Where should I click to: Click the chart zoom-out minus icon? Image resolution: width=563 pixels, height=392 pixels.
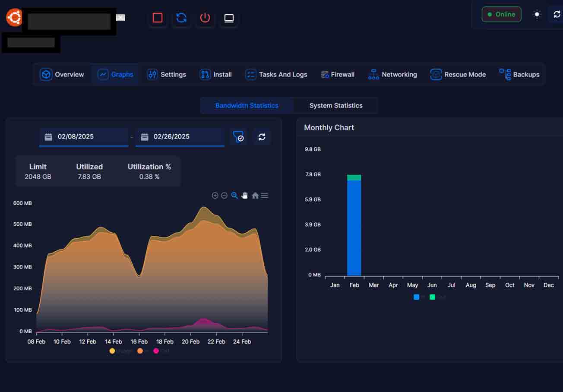[x=224, y=196]
